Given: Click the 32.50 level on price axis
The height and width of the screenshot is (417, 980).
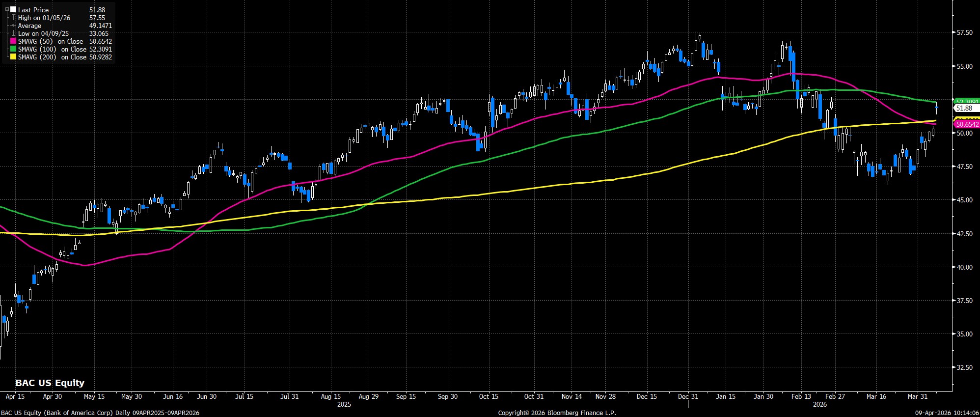Looking at the screenshot, I should click(x=965, y=367).
